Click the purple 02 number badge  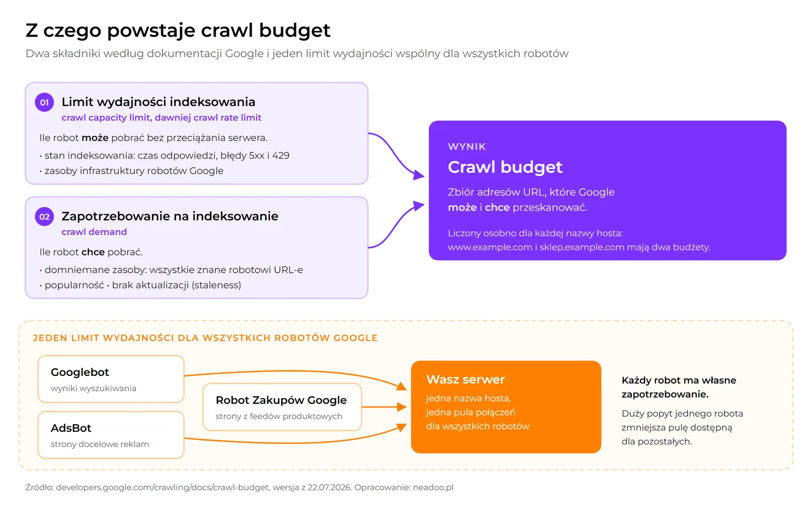[44, 216]
